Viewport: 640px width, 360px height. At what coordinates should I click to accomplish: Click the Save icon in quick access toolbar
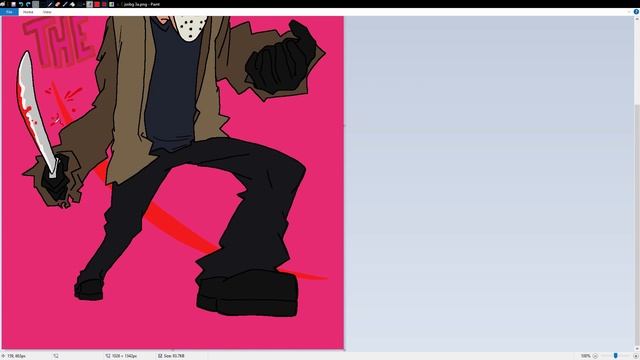tap(13, 4)
